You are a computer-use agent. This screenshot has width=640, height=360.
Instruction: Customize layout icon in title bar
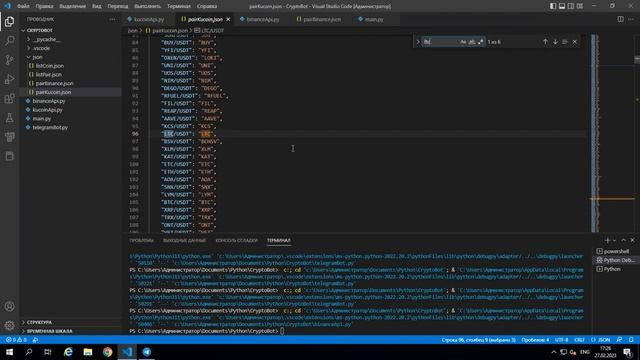pyautogui.click(x=580, y=6)
